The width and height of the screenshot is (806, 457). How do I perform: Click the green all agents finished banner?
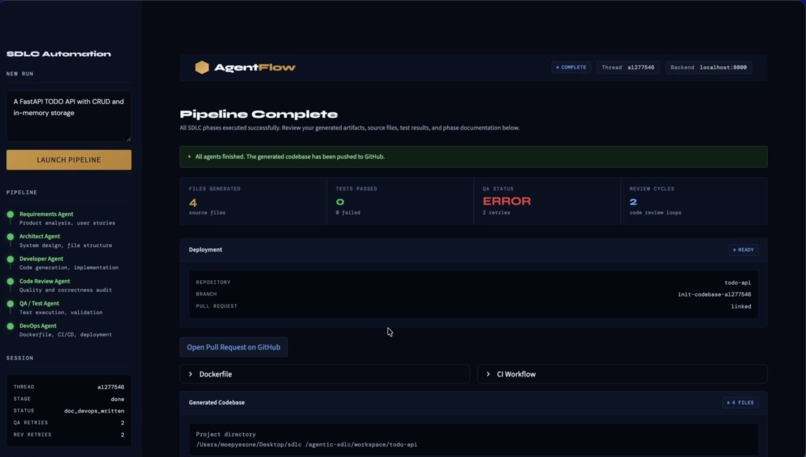click(x=473, y=157)
